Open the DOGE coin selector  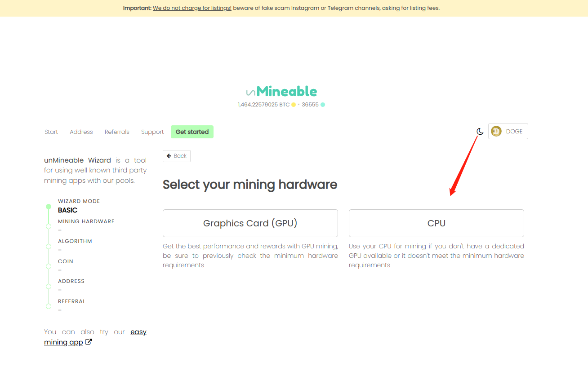click(508, 132)
